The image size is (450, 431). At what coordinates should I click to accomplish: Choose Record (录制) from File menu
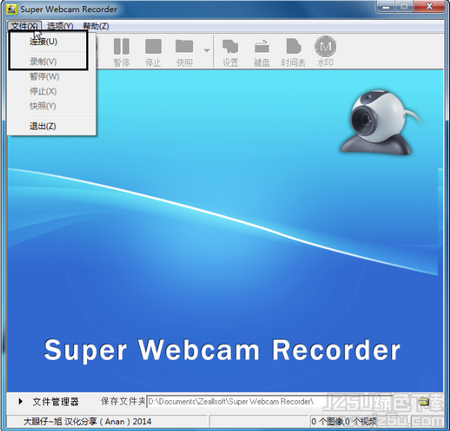point(52,61)
